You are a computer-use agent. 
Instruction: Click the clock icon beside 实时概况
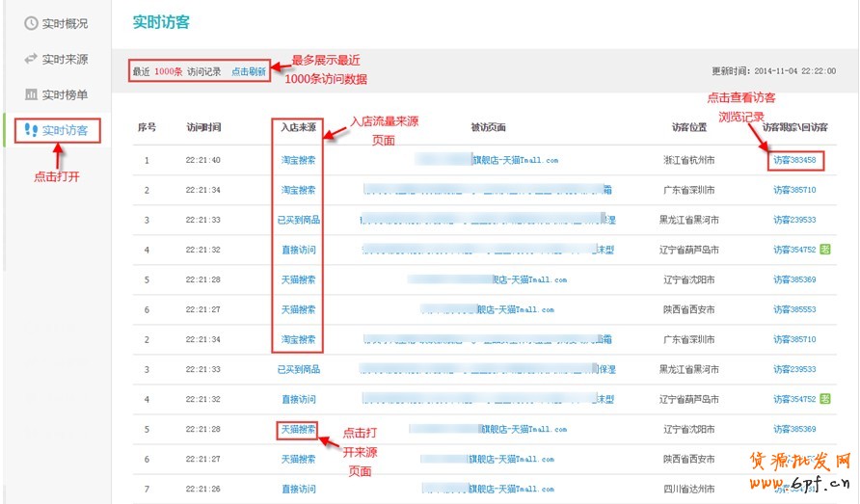coord(31,23)
